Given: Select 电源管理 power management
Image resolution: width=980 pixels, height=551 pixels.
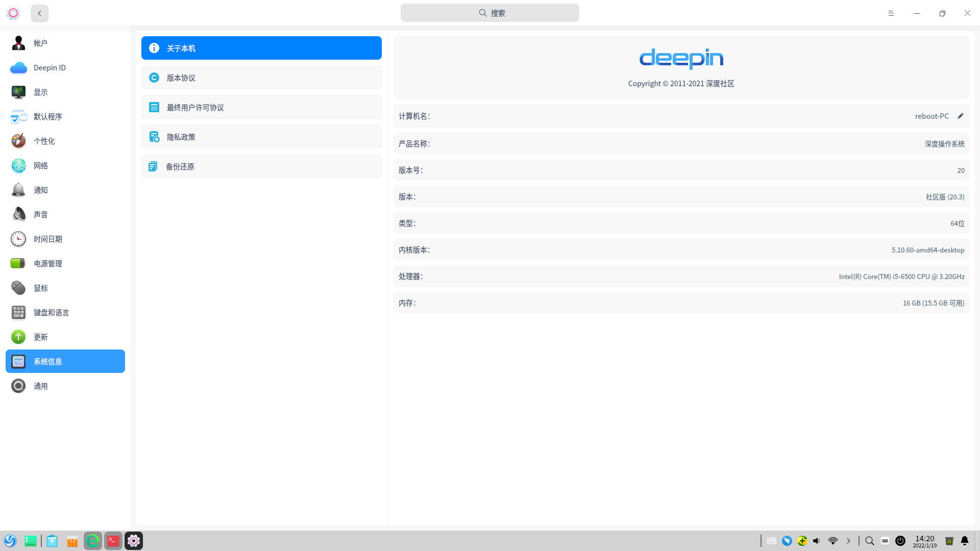Looking at the screenshot, I should (48, 264).
